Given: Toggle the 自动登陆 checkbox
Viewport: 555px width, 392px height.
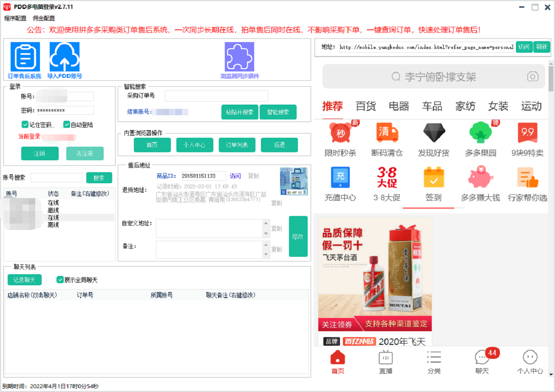Looking at the screenshot, I should tap(67, 125).
